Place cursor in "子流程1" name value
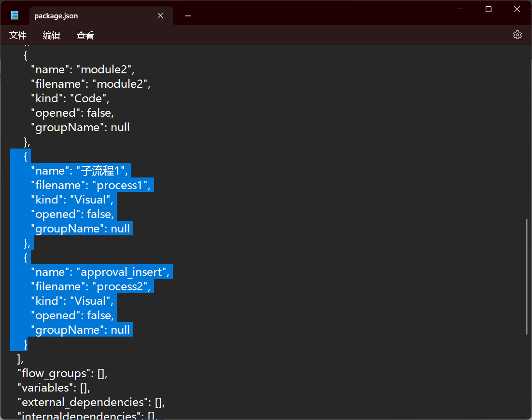 (103, 171)
